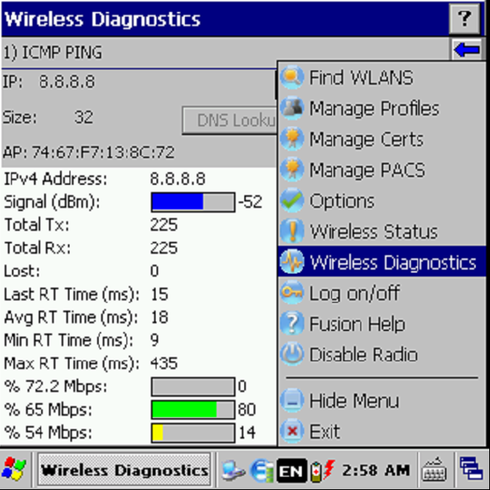Click the empty 72.2 Mbps percentage bar
The image size is (490, 490).
coord(193,387)
